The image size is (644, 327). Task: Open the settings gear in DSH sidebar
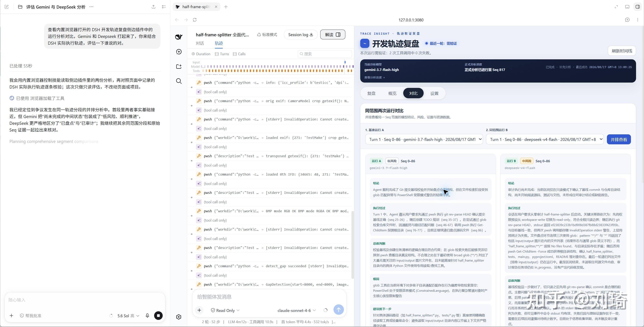[179, 317]
